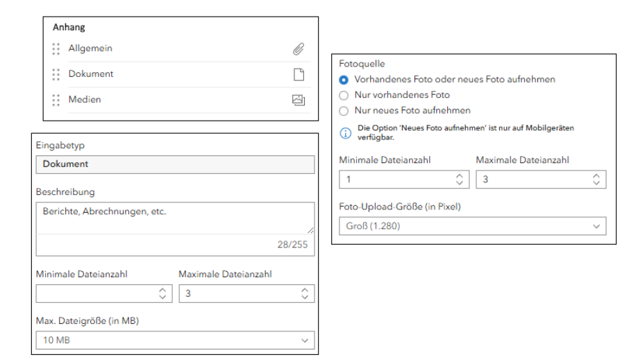The width and height of the screenshot is (629, 364).
Task: Click the Minimale Dateianzahl field in Fotoquelle panel
Action: pos(404,180)
